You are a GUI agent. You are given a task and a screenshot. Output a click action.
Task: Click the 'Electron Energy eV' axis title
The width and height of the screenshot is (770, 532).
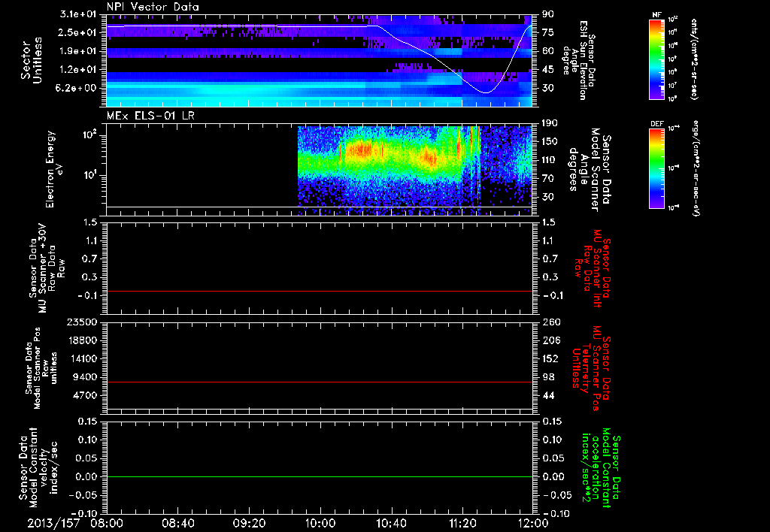coord(54,169)
